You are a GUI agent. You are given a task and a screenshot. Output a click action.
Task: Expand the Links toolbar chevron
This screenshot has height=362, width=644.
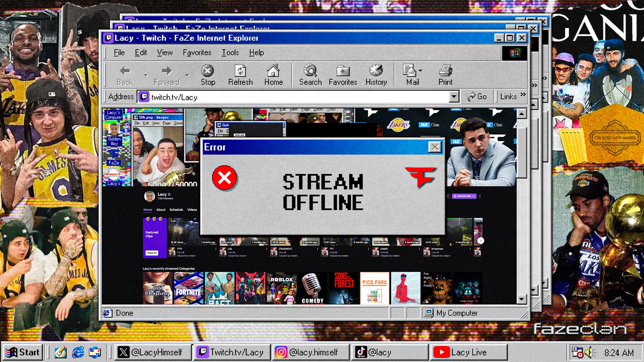(x=523, y=94)
